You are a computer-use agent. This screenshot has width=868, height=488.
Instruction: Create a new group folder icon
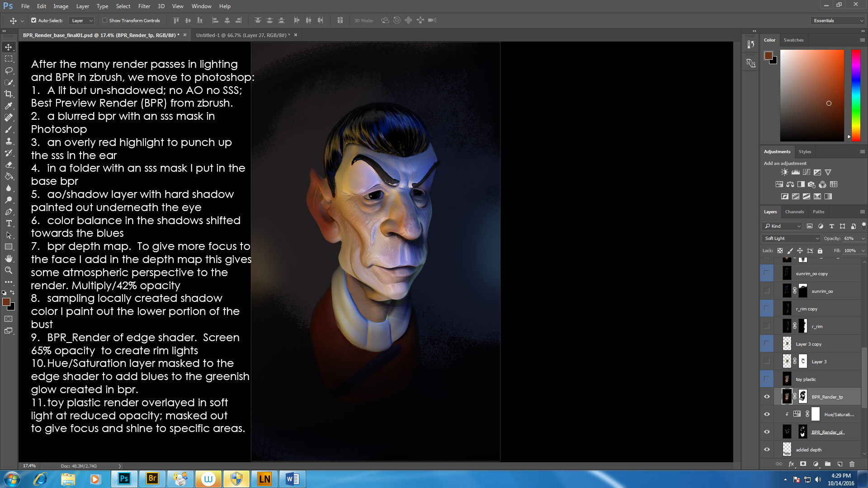pos(828,464)
